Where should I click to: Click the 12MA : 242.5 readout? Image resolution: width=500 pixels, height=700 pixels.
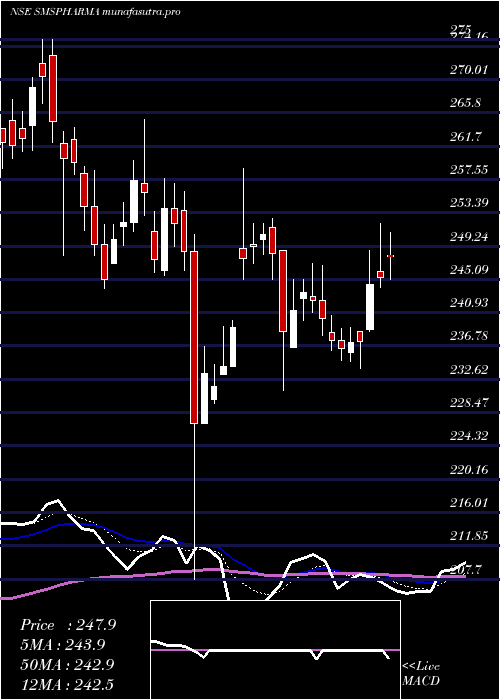[67, 684]
